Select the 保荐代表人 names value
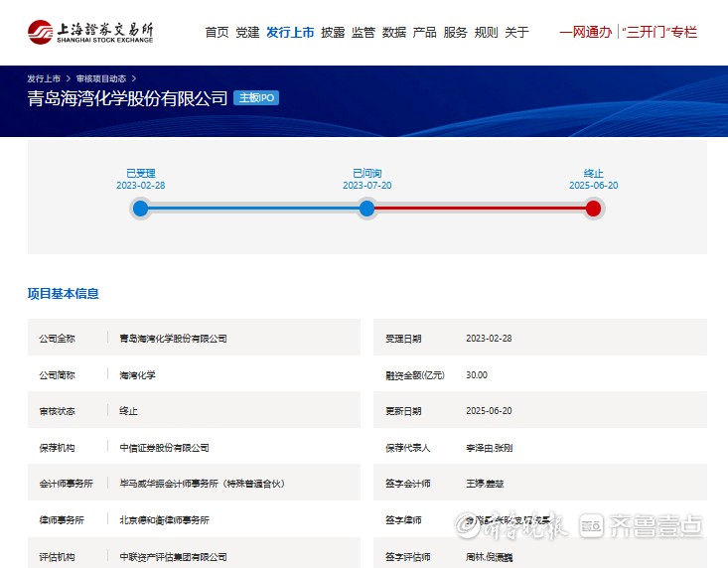 pyautogui.click(x=490, y=447)
